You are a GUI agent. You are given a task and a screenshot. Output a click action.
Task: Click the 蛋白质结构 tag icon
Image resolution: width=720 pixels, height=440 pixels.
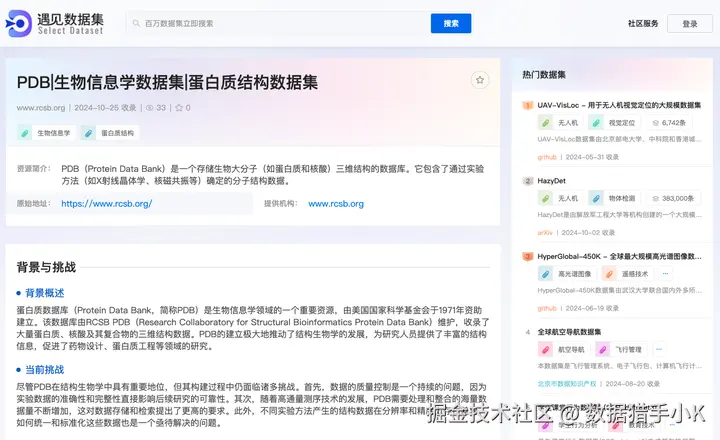[88, 133]
